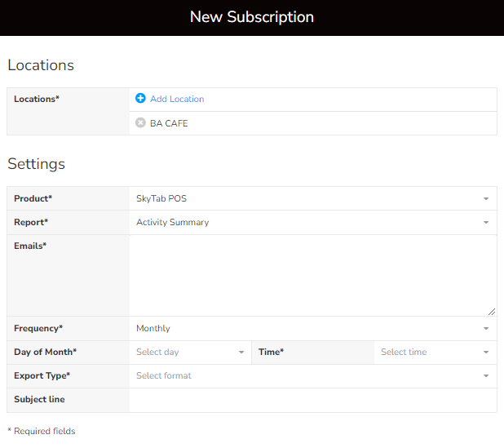The width and height of the screenshot is (504, 448).
Task: Focus the Subject line input field
Action: pos(312,400)
